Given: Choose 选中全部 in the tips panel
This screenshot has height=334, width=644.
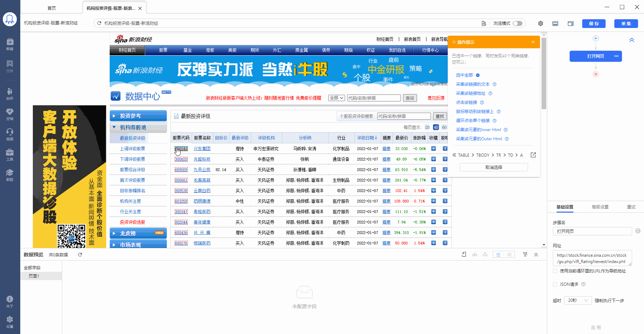Looking at the screenshot, I should coord(464,75).
